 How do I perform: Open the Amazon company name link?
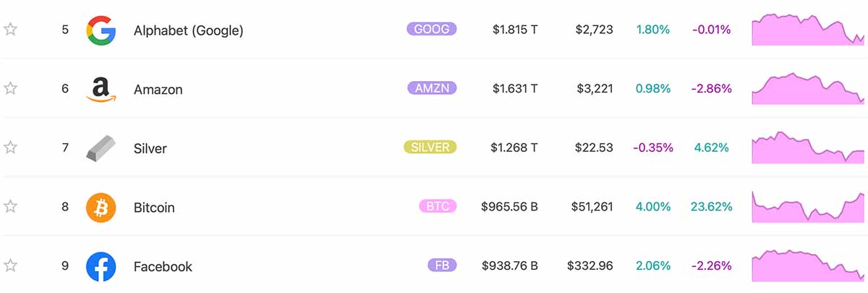[158, 90]
